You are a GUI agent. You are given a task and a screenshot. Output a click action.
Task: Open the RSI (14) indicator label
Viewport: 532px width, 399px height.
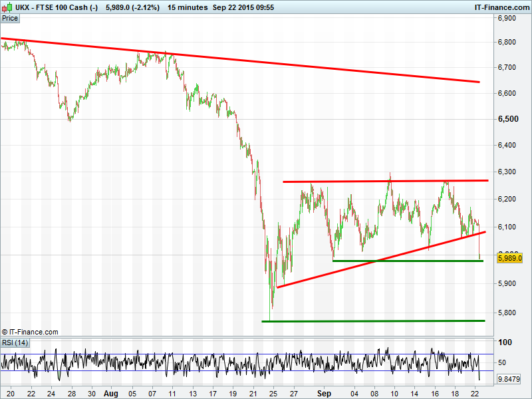15,342
